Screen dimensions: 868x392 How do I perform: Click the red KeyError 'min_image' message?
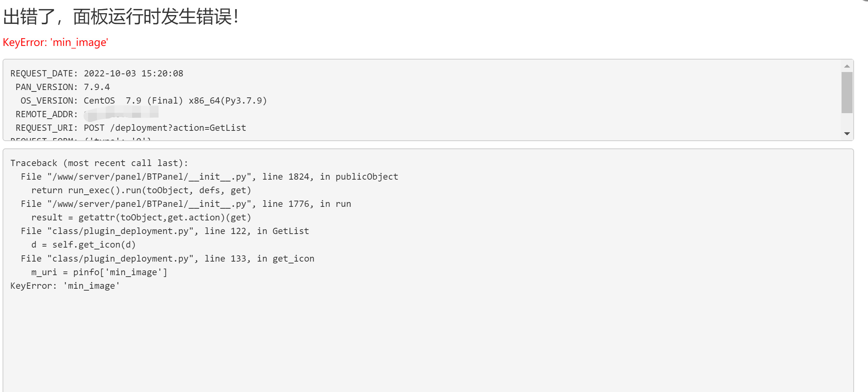coord(55,43)
